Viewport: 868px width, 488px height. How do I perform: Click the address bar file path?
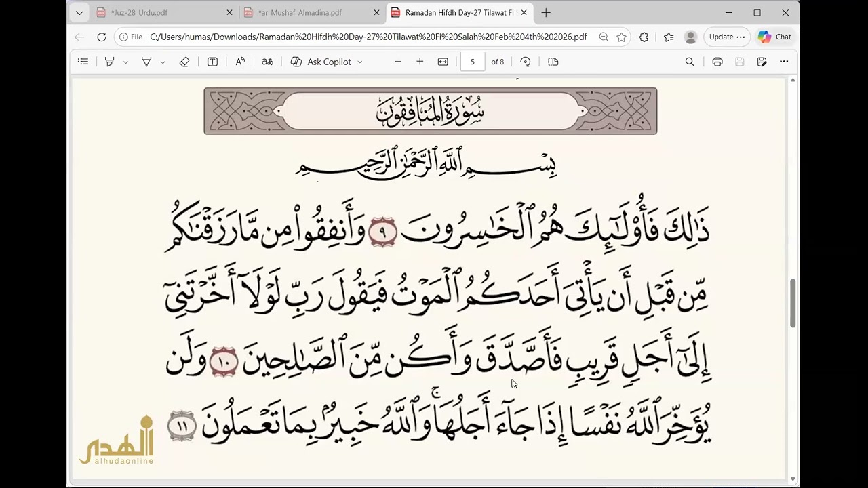pyautogui.click(x=368, y=37)
